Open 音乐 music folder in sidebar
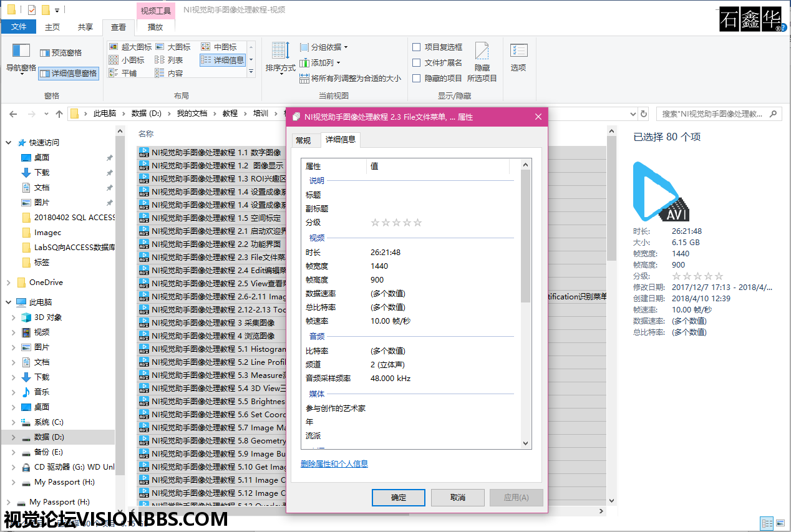 pyautogui.click(x=41, y=392)
